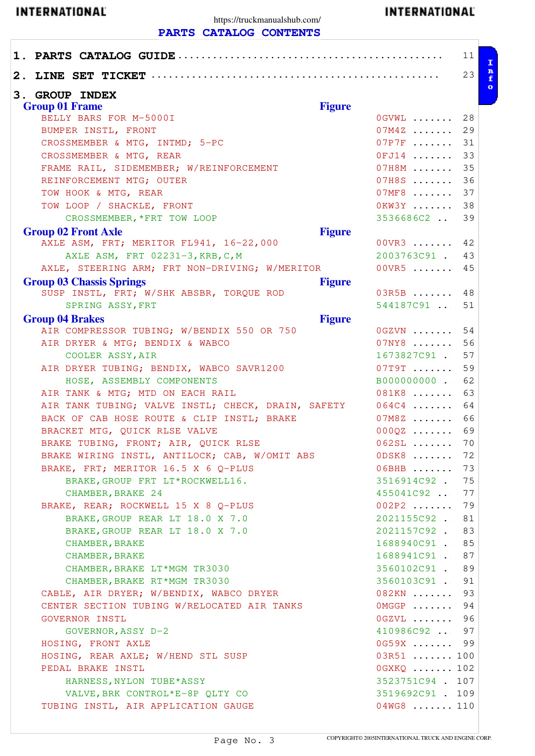Click AXLE, STEERING ARM; FRT NON-DRIVING entry
Viewport: 535px width, 756px height.
[181, 268]
